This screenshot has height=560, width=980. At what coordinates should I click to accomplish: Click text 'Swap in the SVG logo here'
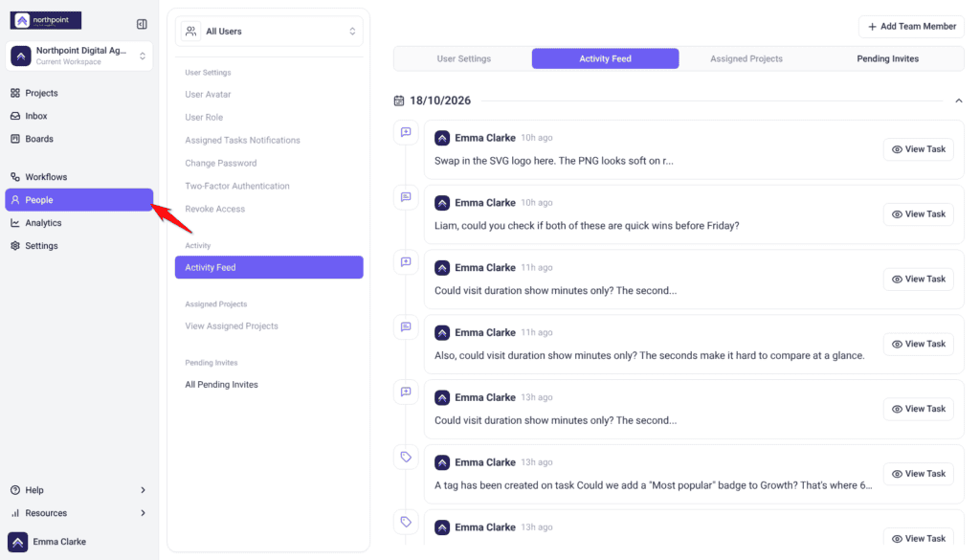(x=495, y=161)
